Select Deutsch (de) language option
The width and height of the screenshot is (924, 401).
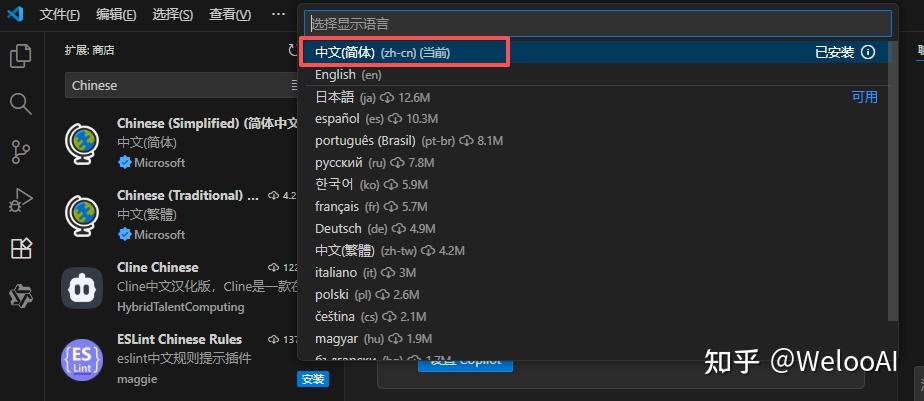click(597, 229)
